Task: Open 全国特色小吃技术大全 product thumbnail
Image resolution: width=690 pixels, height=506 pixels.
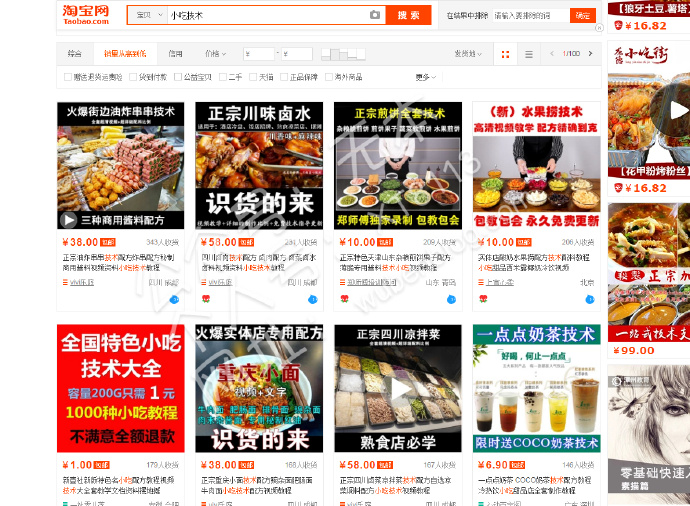Action: tap(121, 389)
